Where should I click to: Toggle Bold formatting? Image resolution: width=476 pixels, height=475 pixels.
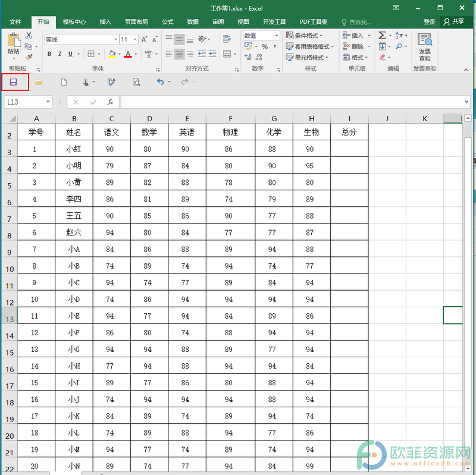(x=49, y=54)
